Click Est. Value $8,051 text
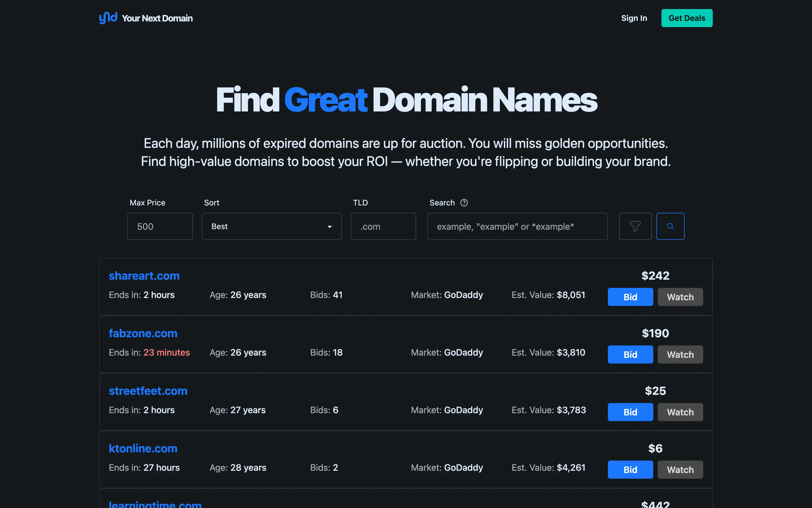This screenshot has width=812, height=508. (x=548, y=295)
